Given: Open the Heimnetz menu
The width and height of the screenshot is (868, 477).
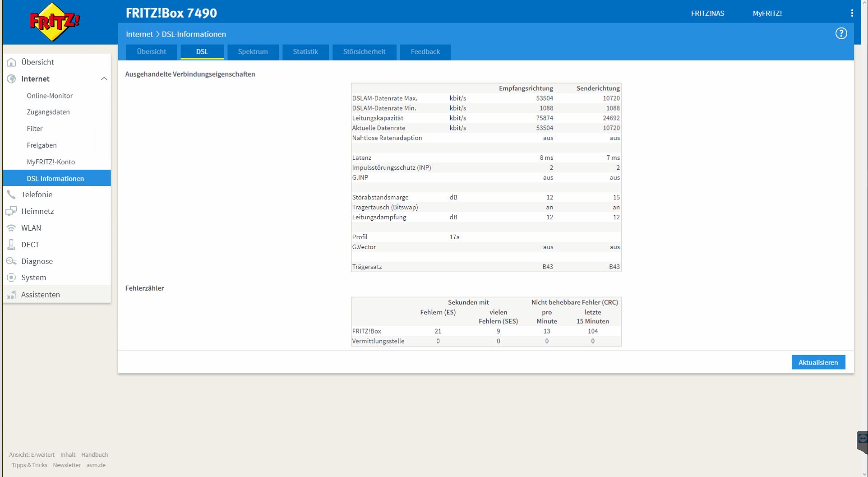Looking at the screenshot, I should [37, 211].
